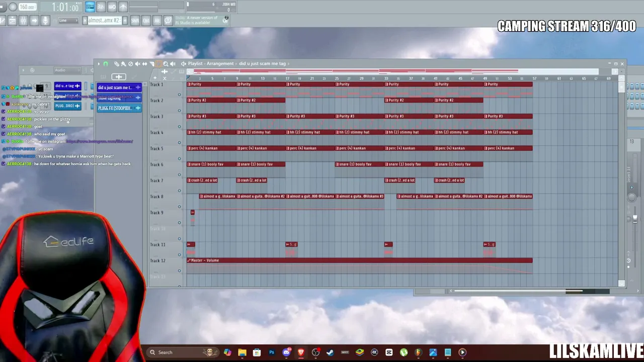Open File Explorer from the taskbar
This screenshot has width=644, height=362.
pyautogui.click(x=242, y=352)
